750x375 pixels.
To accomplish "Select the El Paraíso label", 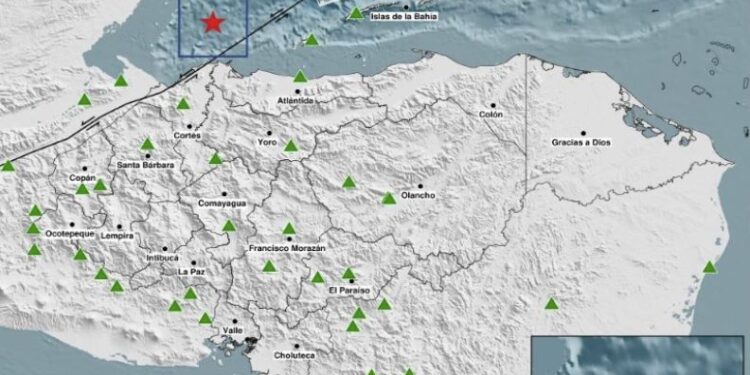I will tap(350, 290).
